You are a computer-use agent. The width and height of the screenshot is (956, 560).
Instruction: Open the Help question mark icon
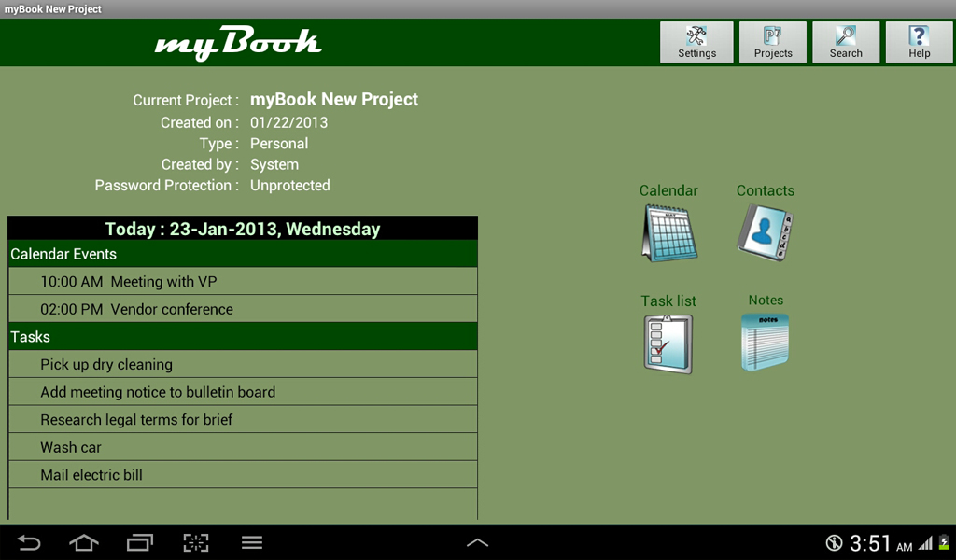(x=919, y=41)
